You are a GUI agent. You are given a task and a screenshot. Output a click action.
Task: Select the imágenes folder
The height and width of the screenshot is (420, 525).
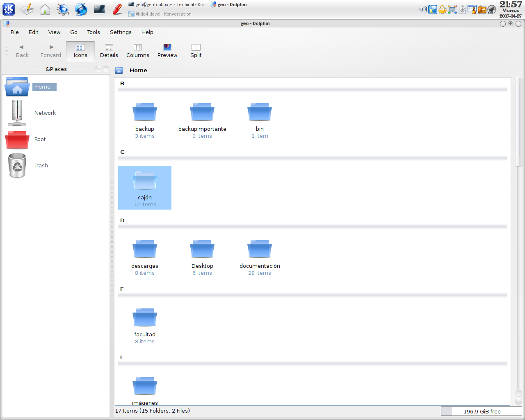pos(145,390)
